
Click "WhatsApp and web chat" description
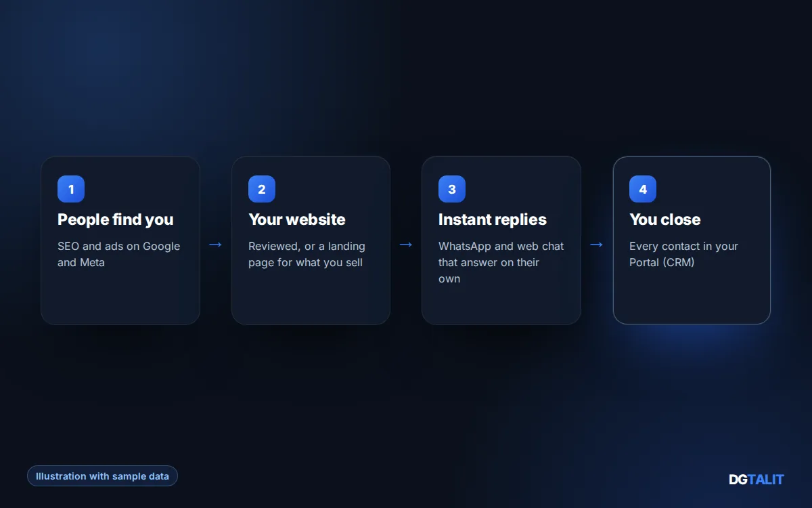[501, 262]
